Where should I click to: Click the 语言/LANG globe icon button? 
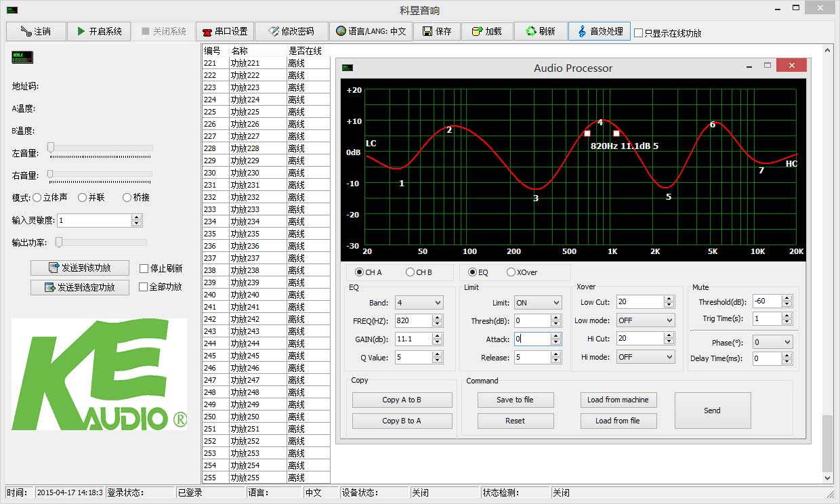[x=371, y=31]
